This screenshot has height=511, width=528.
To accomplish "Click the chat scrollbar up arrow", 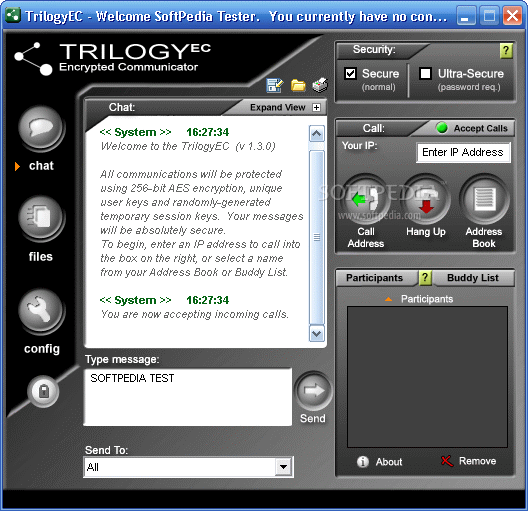I will coord(317,134).
